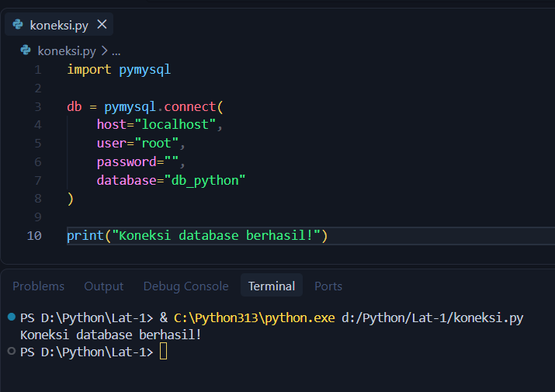Click 'connect' method on line 3
The image size is (555, 392).
click(x=189, y=106)
